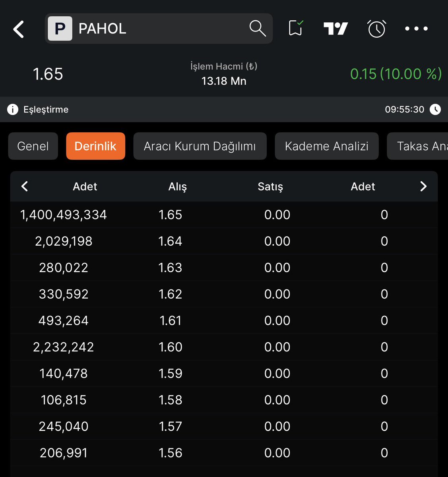This screenshot has width=448, height=477.
Task: Tap the right Adet column header
Action: coord(363,186)
